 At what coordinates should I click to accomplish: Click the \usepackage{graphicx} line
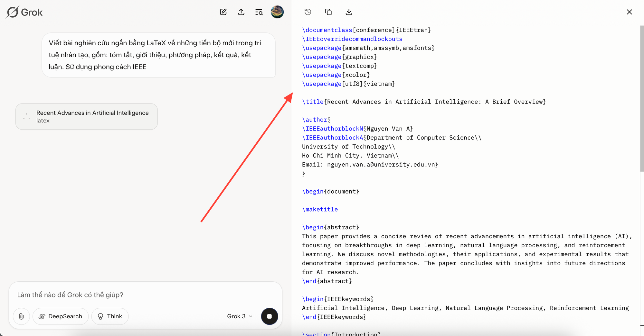click(x=339, y=57)
